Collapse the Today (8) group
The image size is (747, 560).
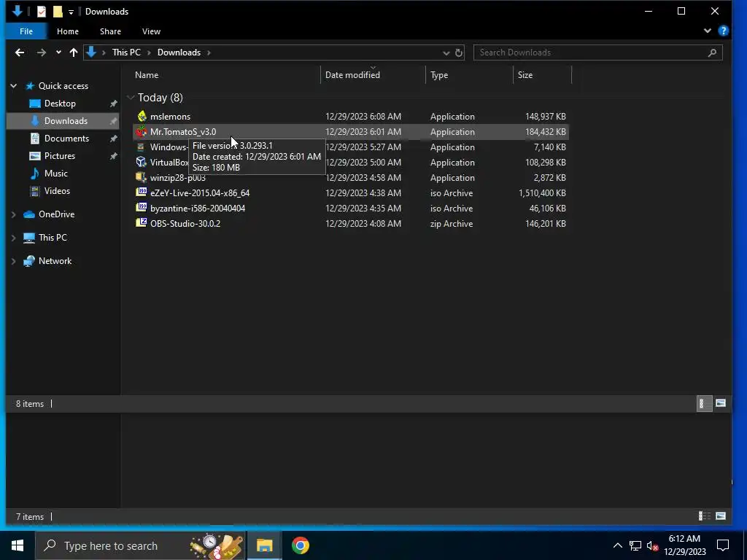(x=131, y=97)
